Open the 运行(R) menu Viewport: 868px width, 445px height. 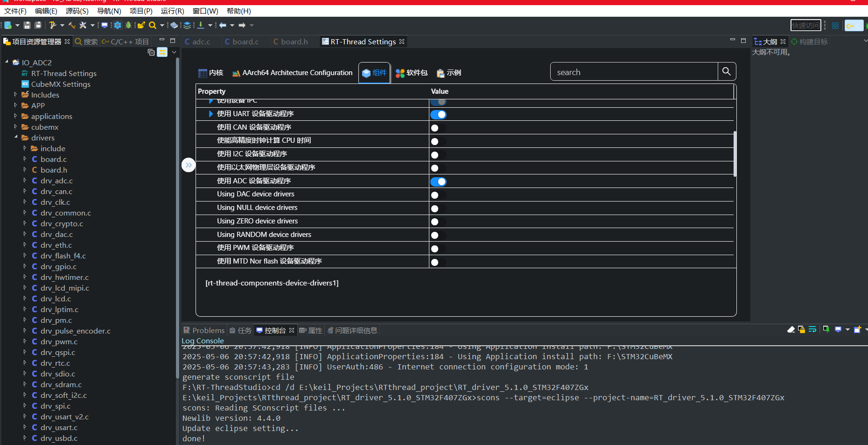pos(172,11)
